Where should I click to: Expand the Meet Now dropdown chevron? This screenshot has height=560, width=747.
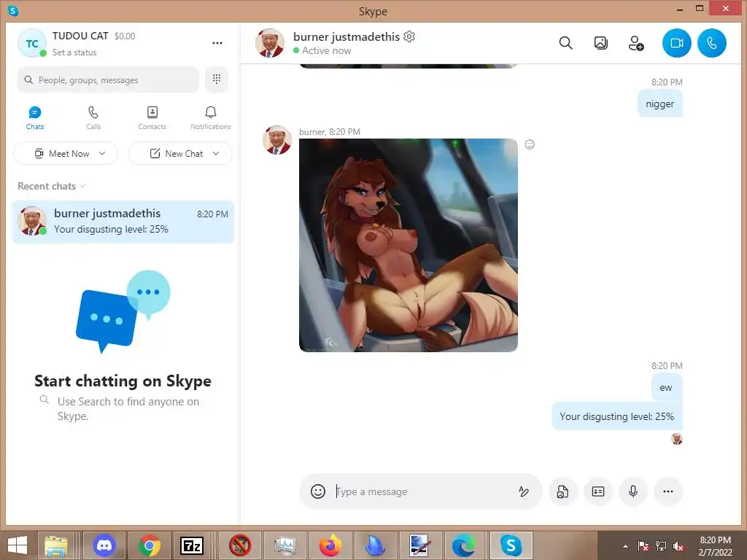coord(102,153)
